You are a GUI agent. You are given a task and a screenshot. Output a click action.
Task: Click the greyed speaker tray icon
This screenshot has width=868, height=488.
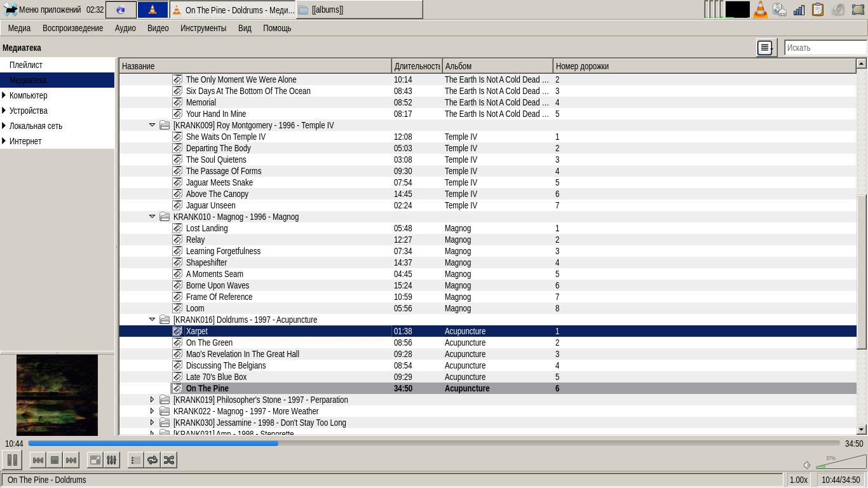click(x=838, y=10)
